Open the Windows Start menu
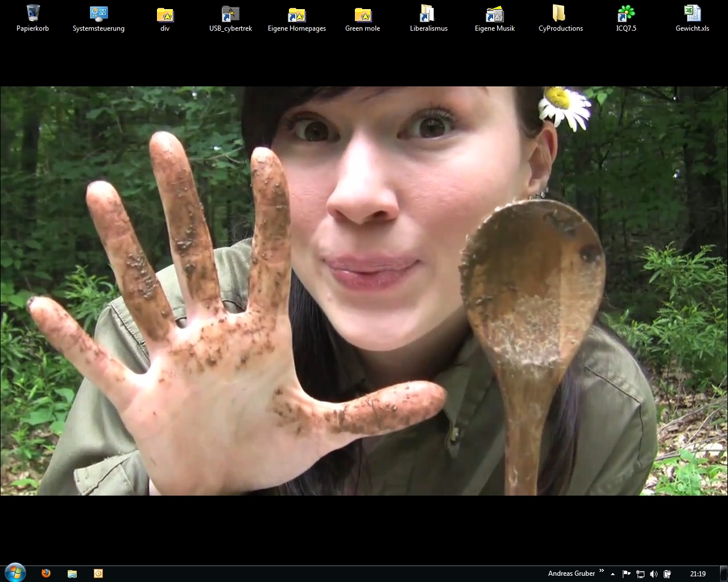Screen dimensions: 728x582 pos(15,573)
